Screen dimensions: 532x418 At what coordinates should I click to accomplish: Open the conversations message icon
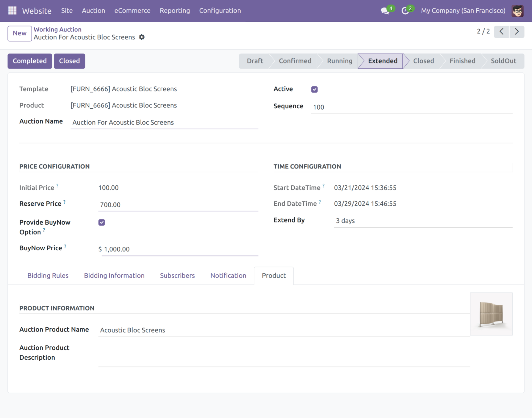(x=385, y=11)
